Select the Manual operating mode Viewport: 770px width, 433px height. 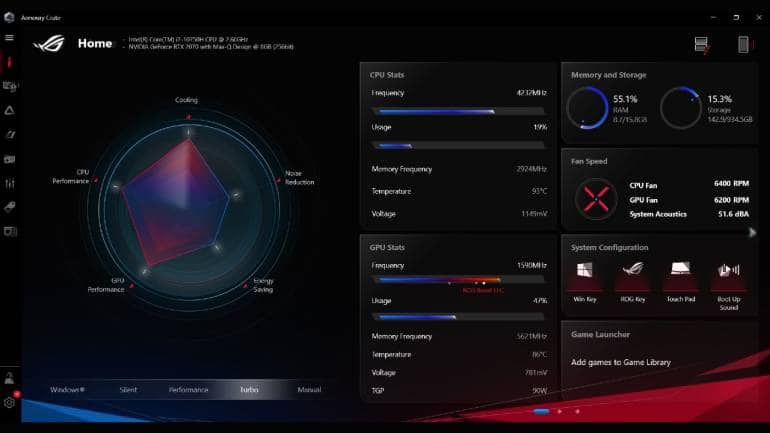click(309, 390)
